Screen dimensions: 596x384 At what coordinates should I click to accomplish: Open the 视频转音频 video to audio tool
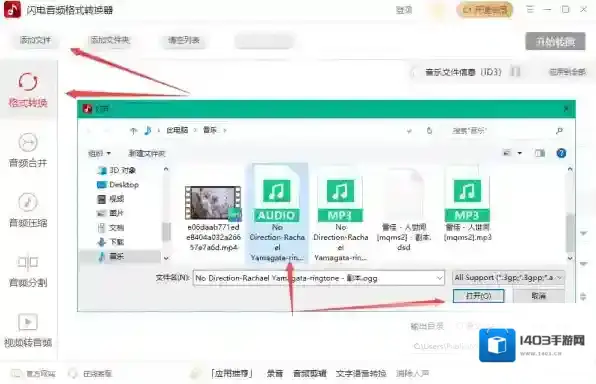tap(28, 331)
